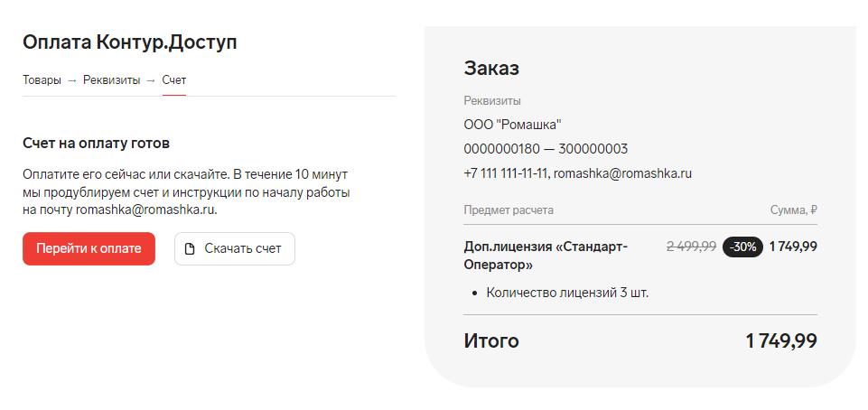Click the phone number +7 111 111-11-11
The image size is (868, 410).
pyautogui.click(x=506, y=173)
